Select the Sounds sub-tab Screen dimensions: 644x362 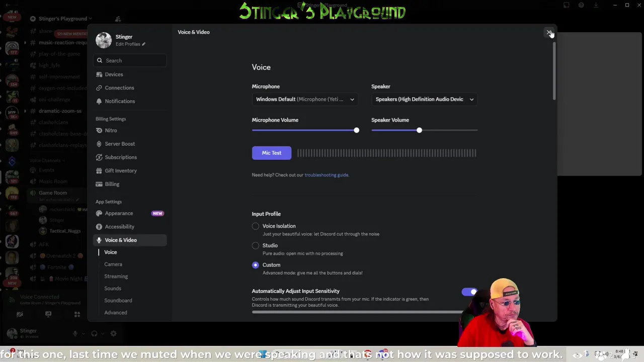pyautogui.click(x=113, y=289)
